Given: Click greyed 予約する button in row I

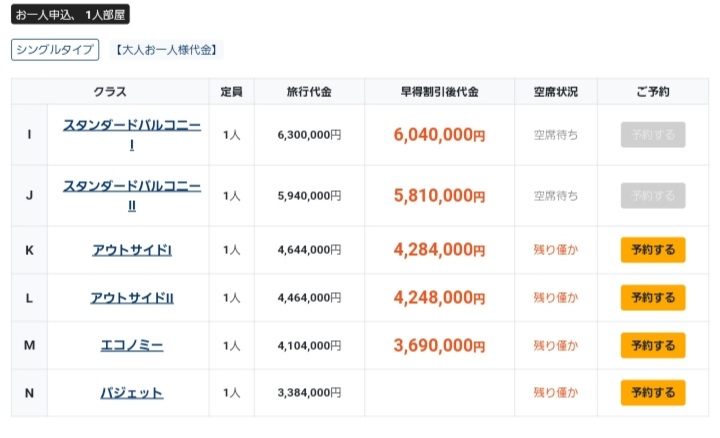Looking at the screenshot, I should coord(653,135).
